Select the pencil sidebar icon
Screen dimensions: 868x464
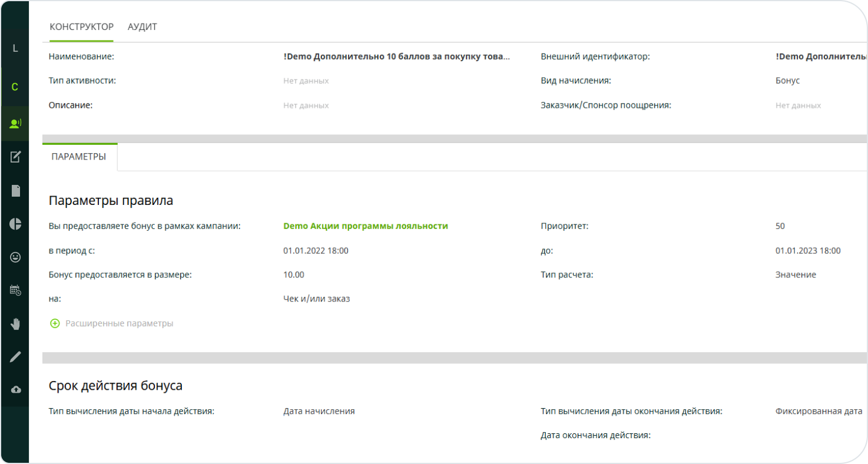click(15, 356)
